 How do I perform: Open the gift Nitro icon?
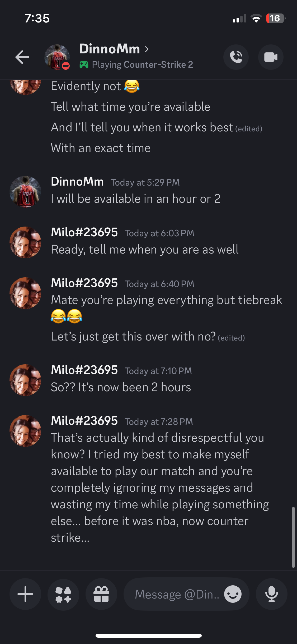tap(101, 594)
